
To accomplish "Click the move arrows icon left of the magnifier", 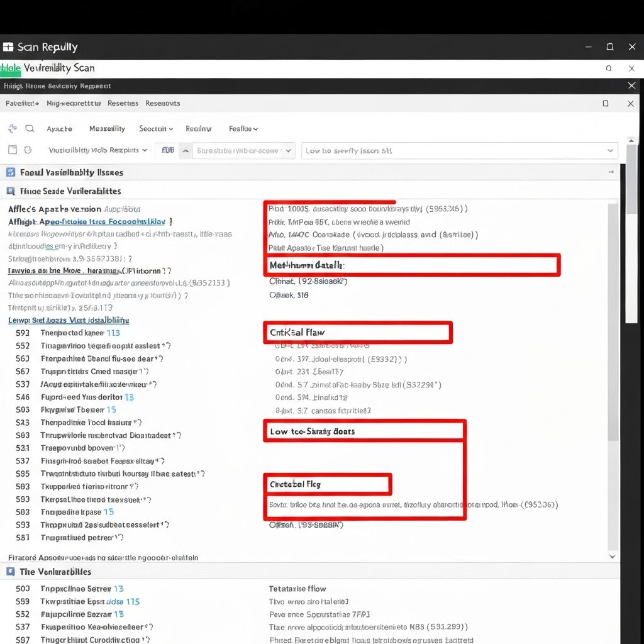I will [12, 129].
